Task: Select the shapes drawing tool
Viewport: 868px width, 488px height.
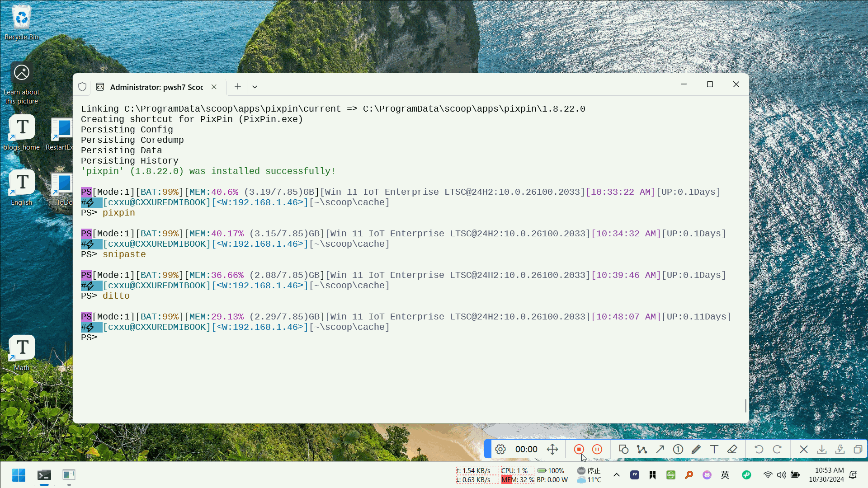Action: pos(623,449)
